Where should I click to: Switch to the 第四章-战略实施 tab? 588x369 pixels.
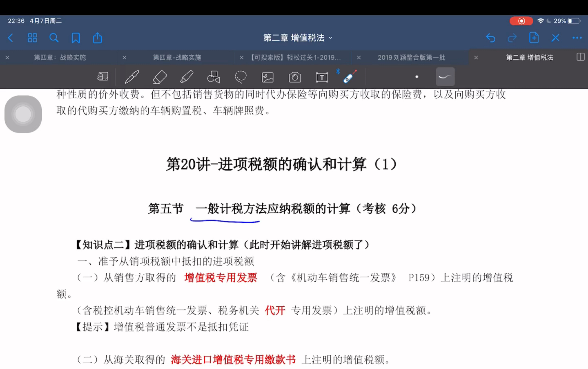coord(177,57)
